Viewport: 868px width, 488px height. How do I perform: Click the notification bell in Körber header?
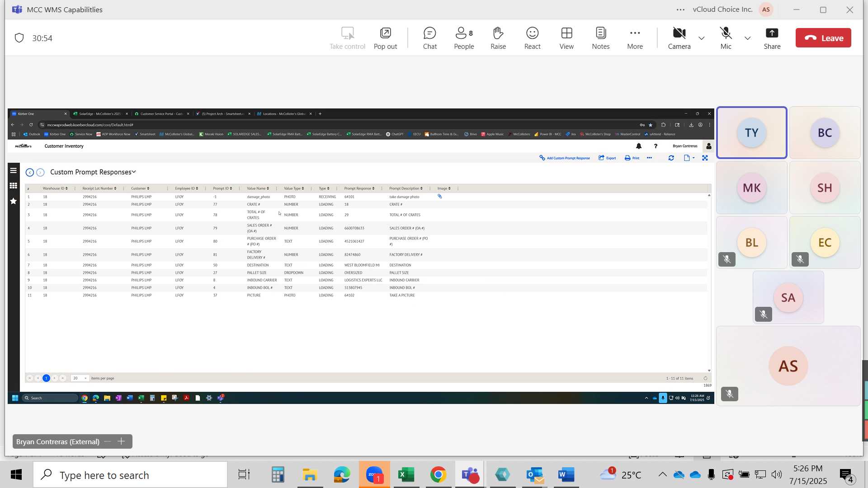click(x=638, y=146)
